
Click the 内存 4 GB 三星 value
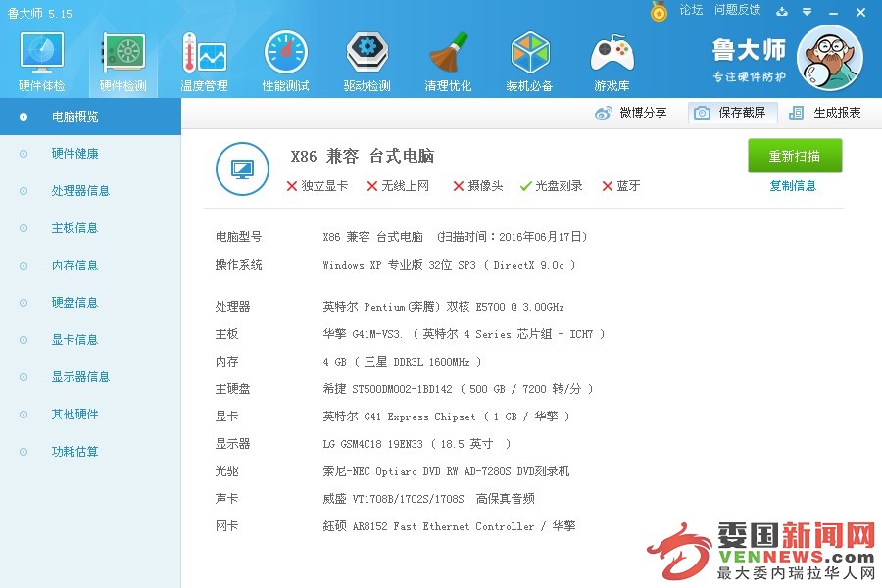coord(402,362)
